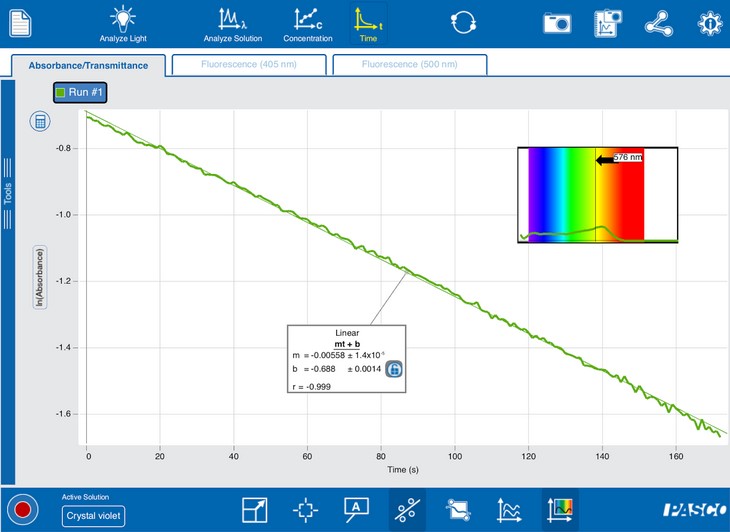The image size is (730, 532).
Task: Open the new document page icon
Action: pyautogui.click(x=20, y=22)
